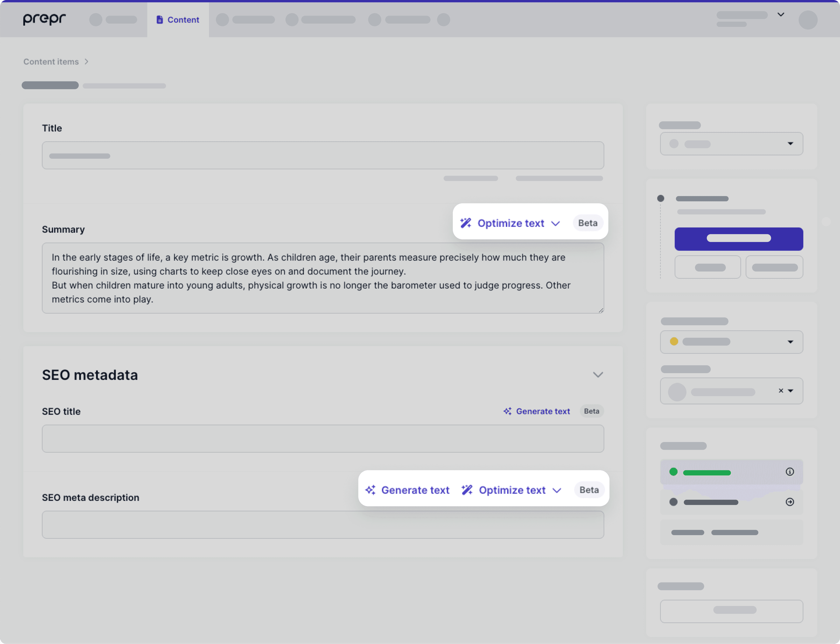Select the green status row
Image resolution: width=840 pixels, height=644 pixels.
[721, 472]
